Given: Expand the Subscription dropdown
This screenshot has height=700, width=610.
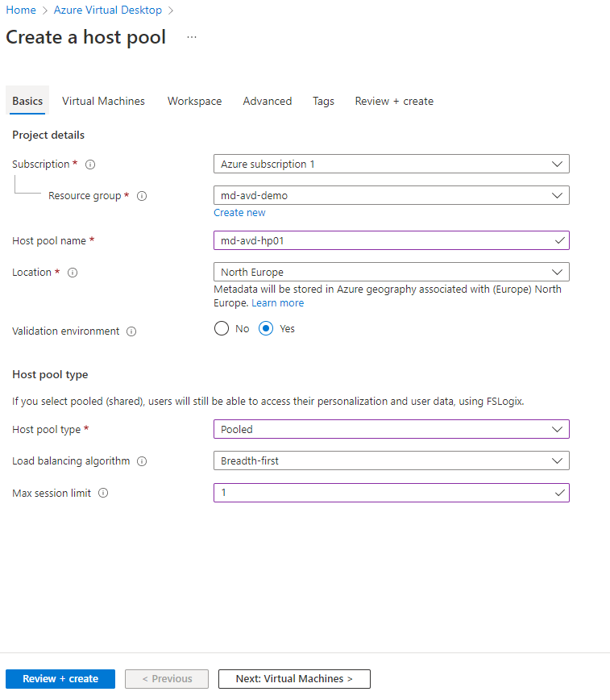Looking at the screenshot, I should [x=391, y=164].
